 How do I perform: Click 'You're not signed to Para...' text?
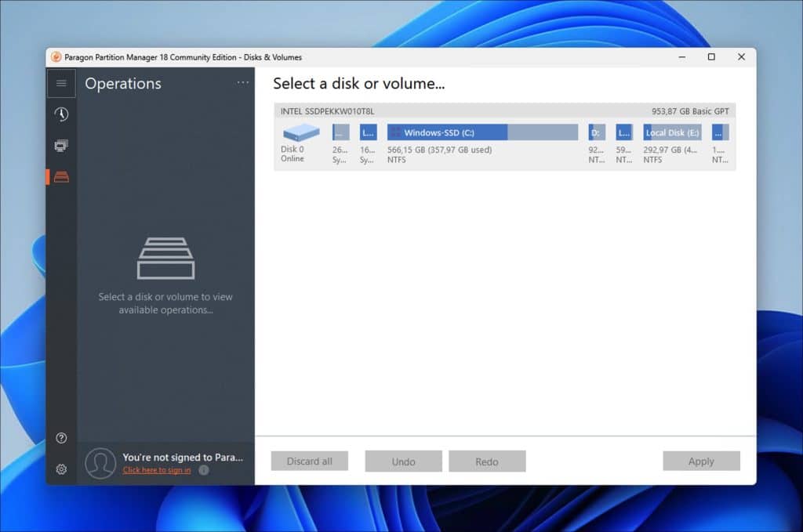click(183, 457)
